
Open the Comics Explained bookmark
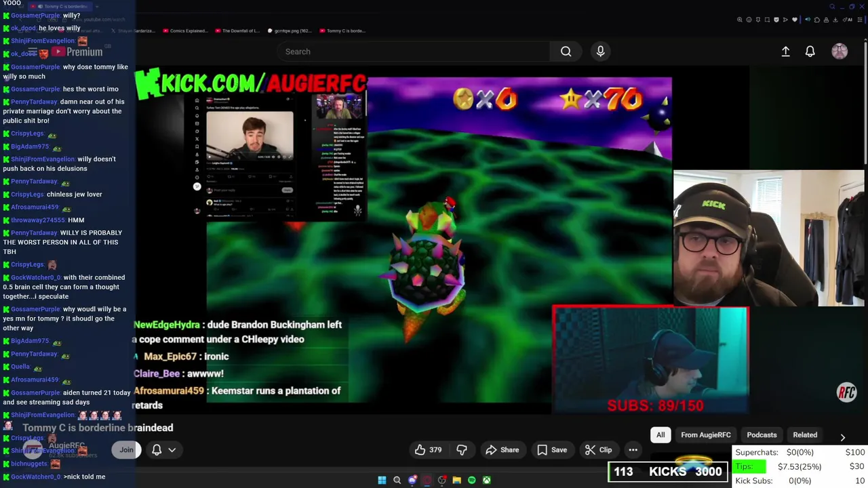[x=185, y=30]
